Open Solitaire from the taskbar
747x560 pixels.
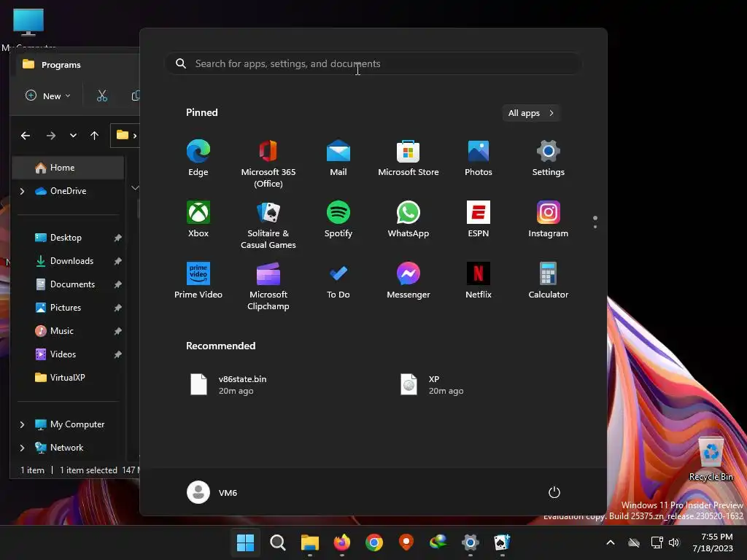click(x=502, y=542)
